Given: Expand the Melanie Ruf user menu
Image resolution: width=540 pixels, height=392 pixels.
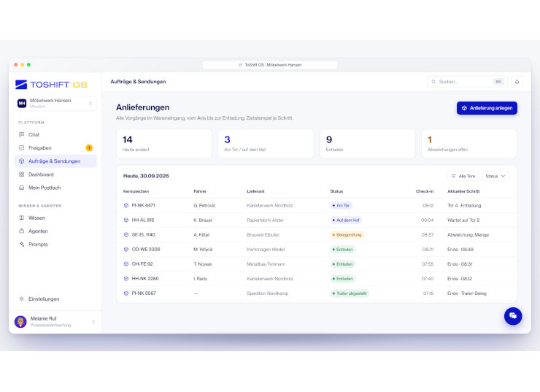Looking at the screenshot, I should click(x=93, y=322).
